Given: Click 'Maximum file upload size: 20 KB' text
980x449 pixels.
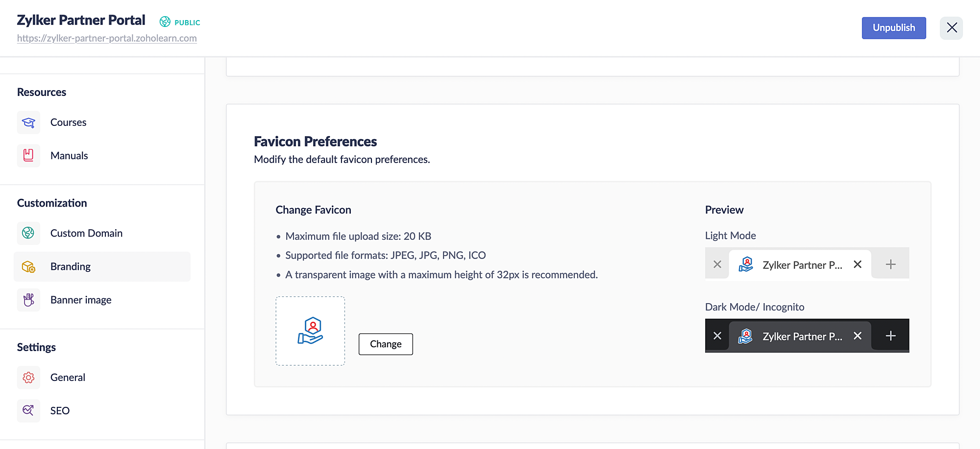Looking at the screenshot, I should pos(358,236).
